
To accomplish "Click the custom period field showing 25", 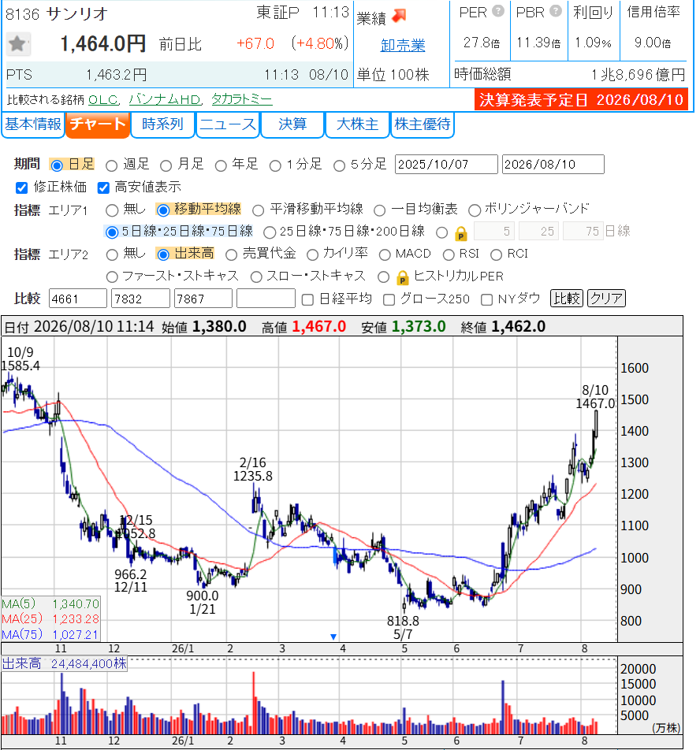I will (538, 232).
